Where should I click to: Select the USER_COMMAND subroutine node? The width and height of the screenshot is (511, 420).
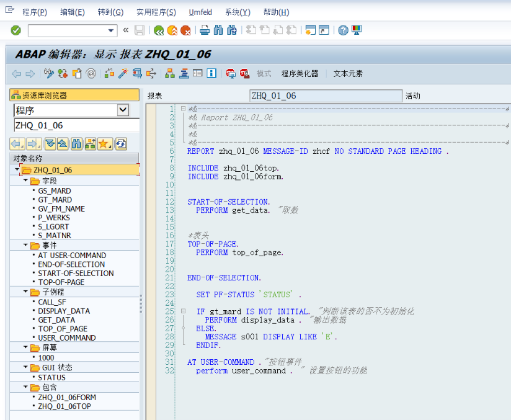(x=67, y=338)
